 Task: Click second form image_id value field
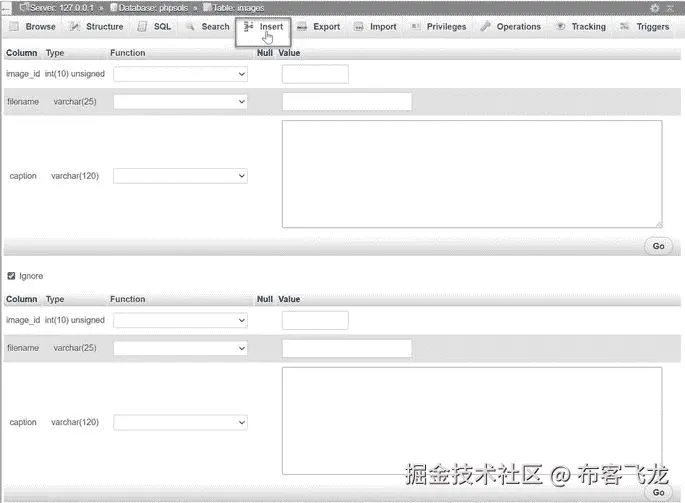click(315, 320)
